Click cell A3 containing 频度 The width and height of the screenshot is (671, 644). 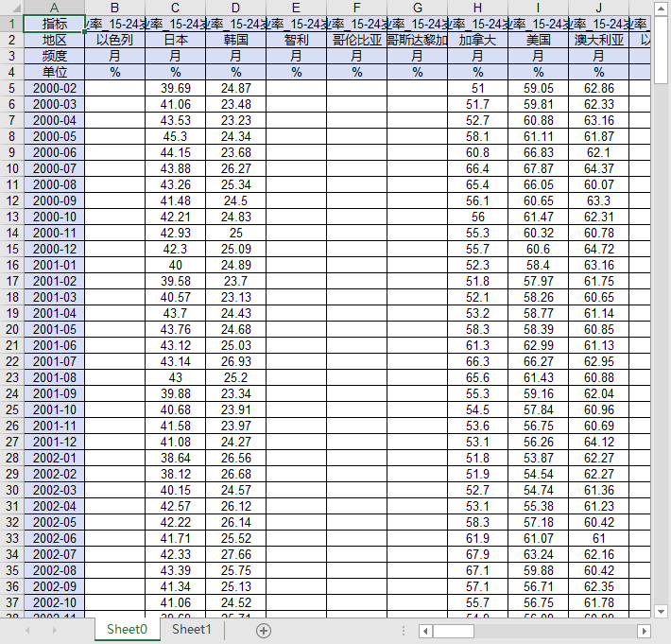[x=55, y=56]
